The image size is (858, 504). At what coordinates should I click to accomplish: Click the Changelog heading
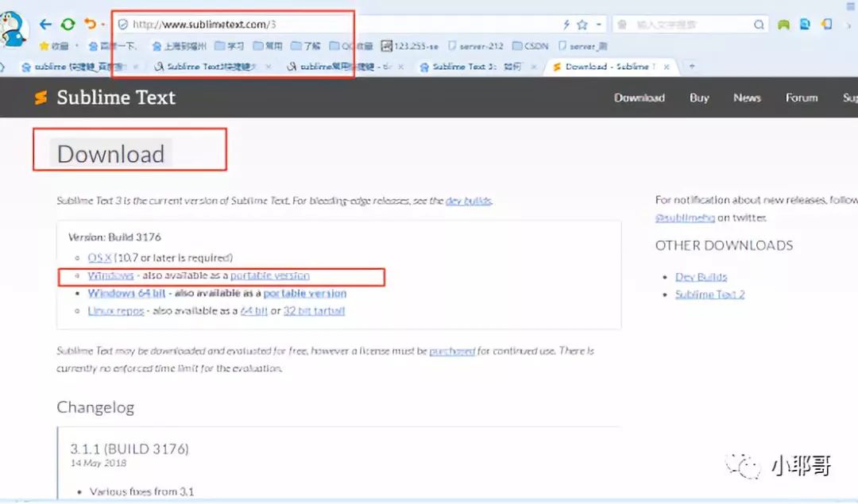pyautogui.click(x=95, y=407)
